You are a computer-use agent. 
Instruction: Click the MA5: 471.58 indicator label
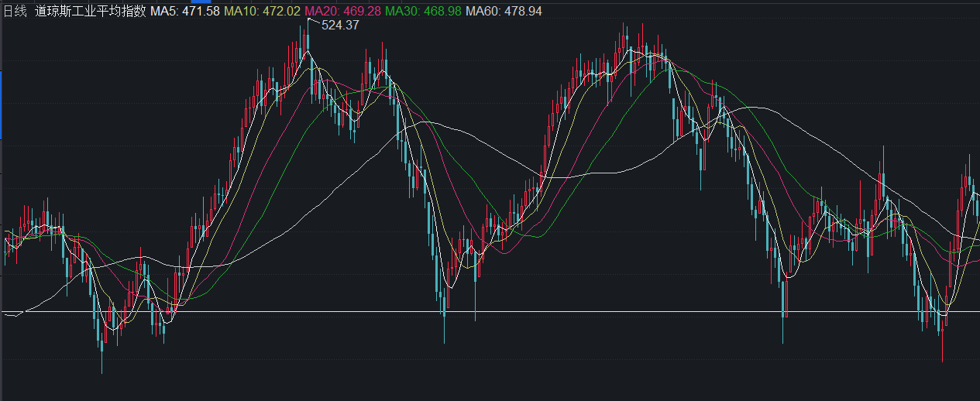click(x=186, y=11)
